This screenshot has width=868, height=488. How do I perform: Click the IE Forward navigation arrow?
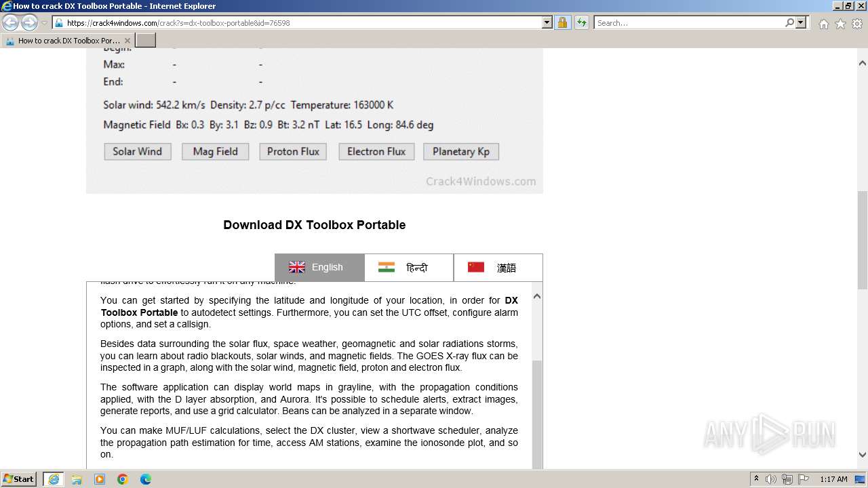pyautogui.click(x=29, y=22)
